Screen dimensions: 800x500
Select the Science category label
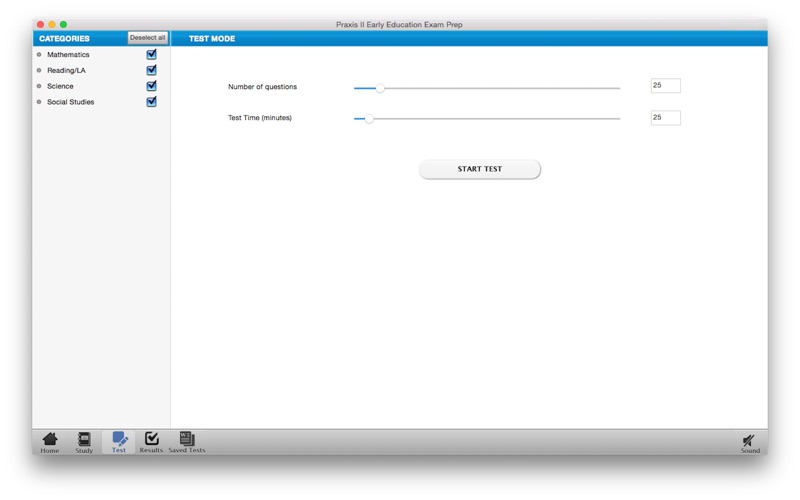[x=60, y=86]
